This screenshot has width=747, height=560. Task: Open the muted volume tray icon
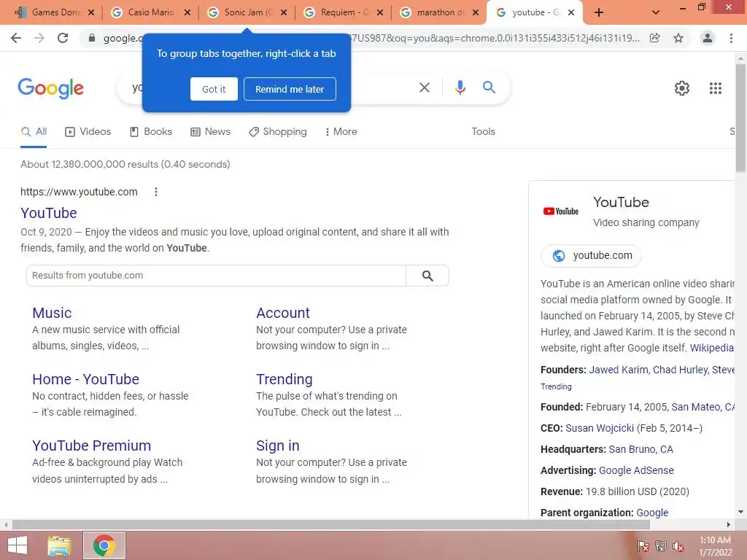678,546
